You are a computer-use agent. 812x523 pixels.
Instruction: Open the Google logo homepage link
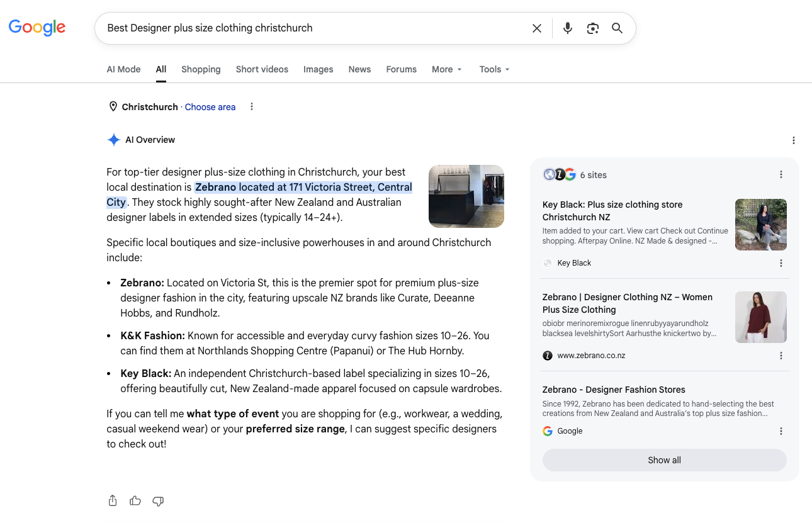coord(37,28)
